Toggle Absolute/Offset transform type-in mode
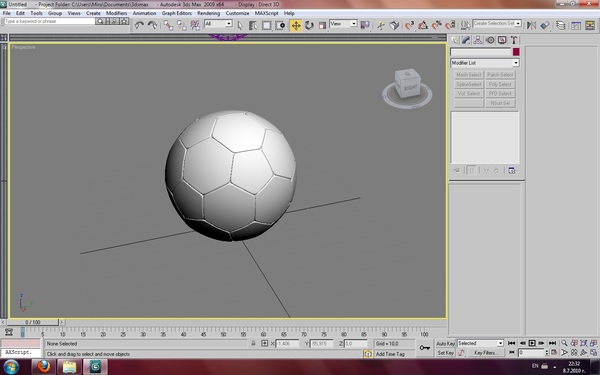Image resolution: width=600 pixels, height=375 pixels. [264, 343]
